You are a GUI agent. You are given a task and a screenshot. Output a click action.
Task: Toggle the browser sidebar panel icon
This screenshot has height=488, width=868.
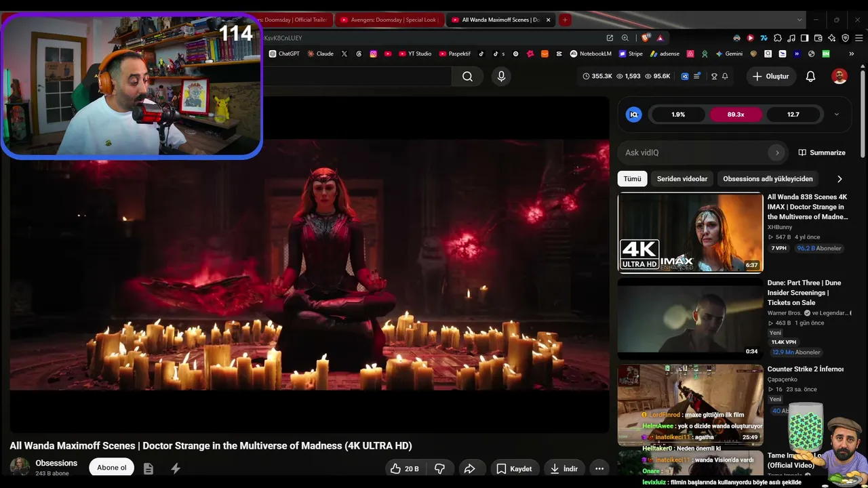click(804, 38)
